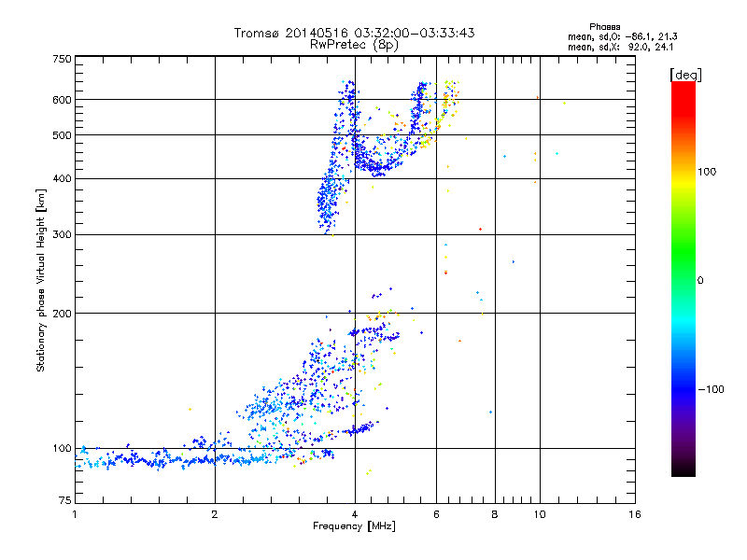Image resolution: width=747 pixels, height=560 pixels.
Task: Click the y-axis tick label '500'
Action: click(x=62, y=135)
